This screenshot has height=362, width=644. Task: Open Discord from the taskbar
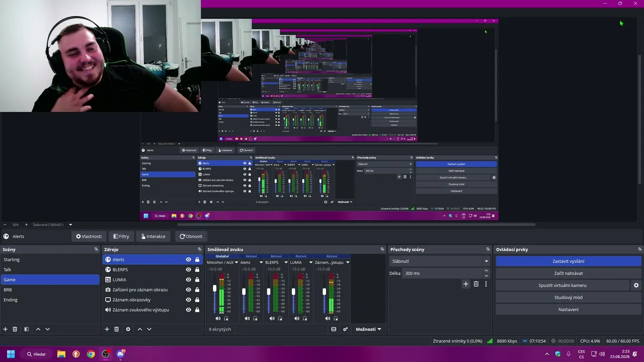(x=120, y=354)
